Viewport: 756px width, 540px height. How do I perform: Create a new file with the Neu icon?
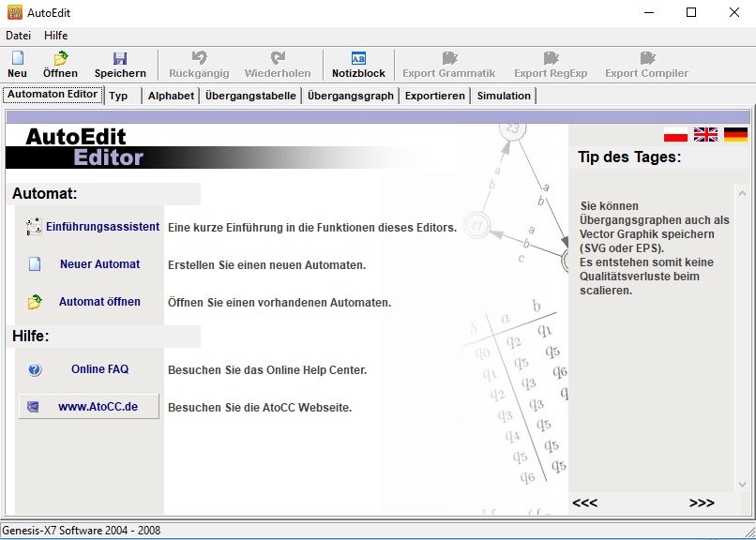pos(17,64)
